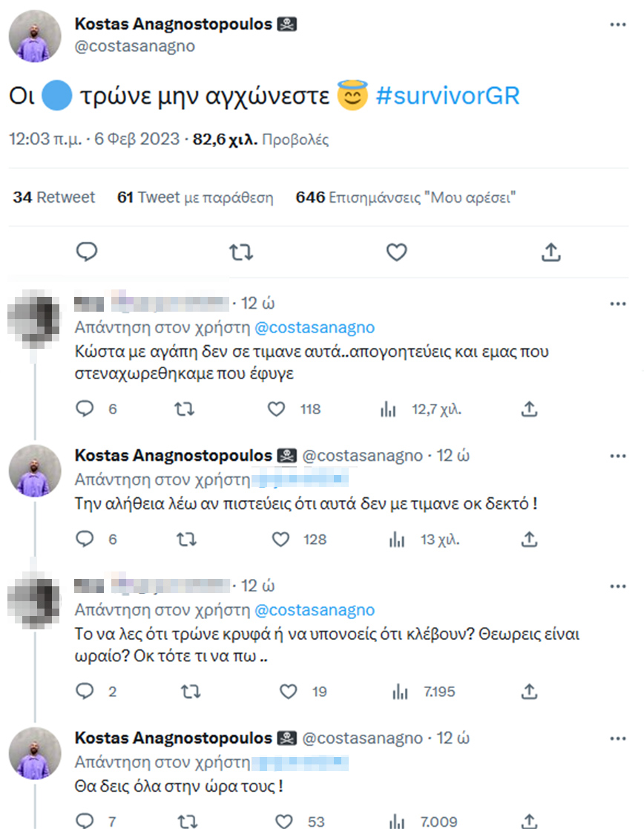Like Kostas's reply with 128 likes

280,540
